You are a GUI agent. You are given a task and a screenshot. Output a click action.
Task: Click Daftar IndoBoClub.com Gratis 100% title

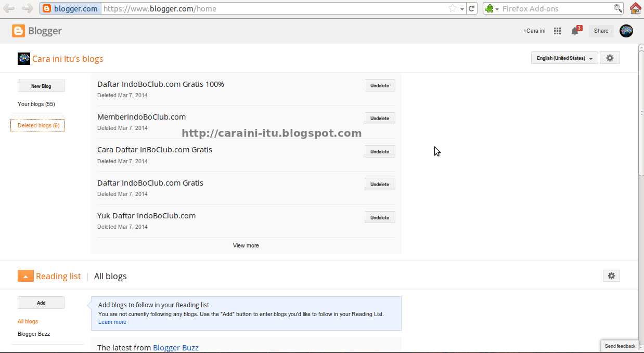(x=161, y=84)
